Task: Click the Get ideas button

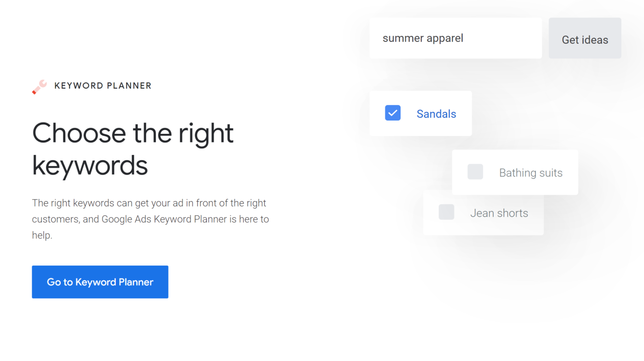Action: coord(585,38)
